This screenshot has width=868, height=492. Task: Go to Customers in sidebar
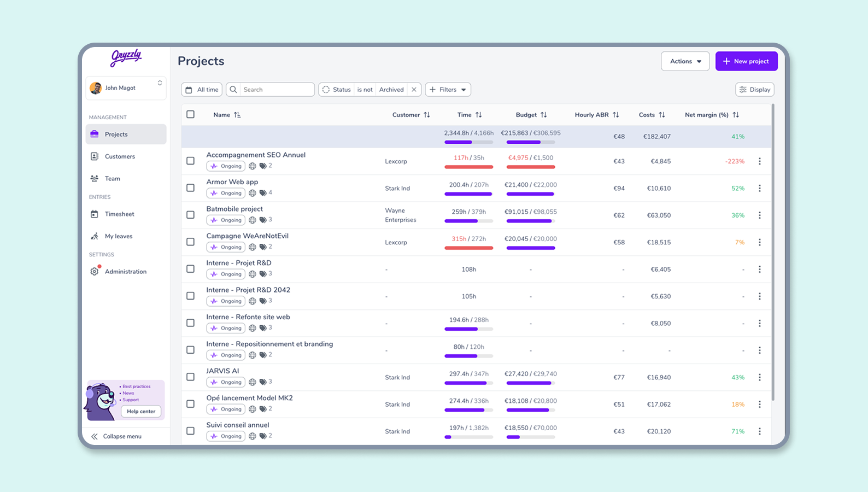click(120, 156)
